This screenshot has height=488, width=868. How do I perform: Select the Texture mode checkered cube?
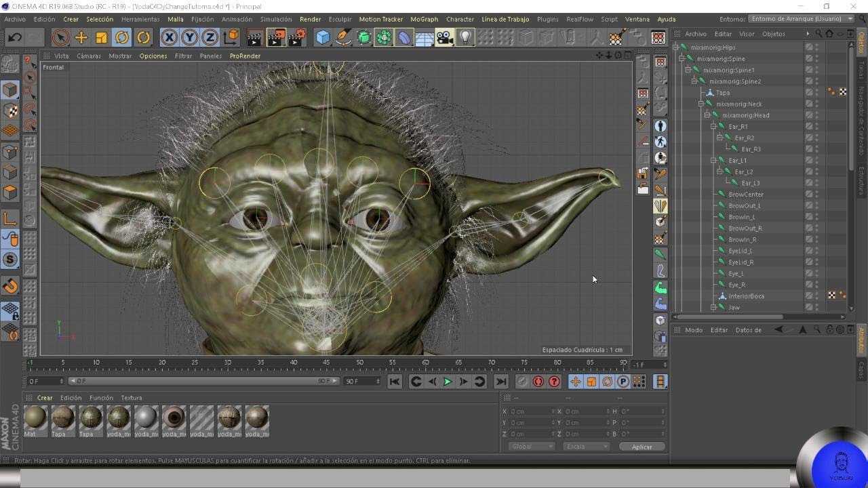pyautogui.click(x=10, y=110)
